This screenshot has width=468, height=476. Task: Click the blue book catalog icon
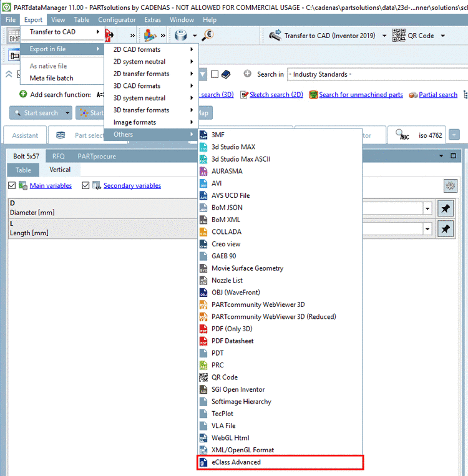click(226, 74)
